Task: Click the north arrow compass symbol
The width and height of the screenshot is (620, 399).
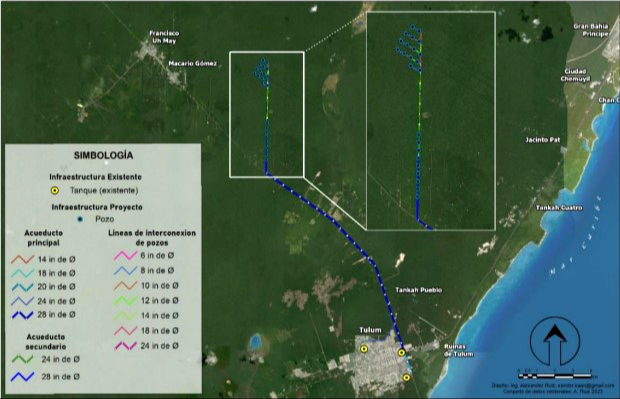Action: tap(555, 342)
